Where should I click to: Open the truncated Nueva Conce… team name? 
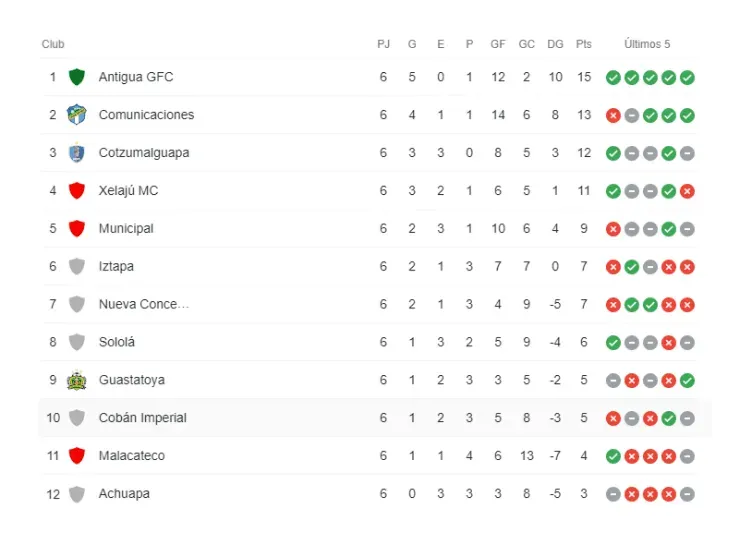pyautogui.click(x=143, y=304)
